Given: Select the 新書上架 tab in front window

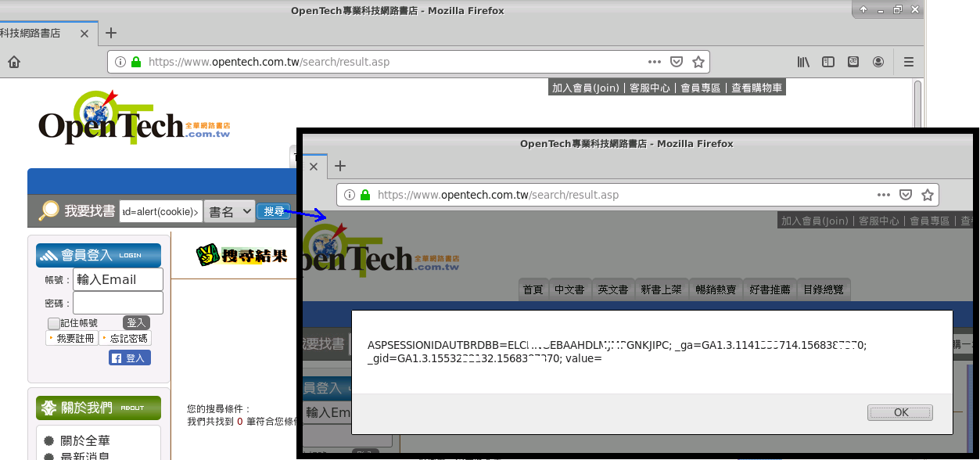Looking at the screenshot, I should pyautogui.click(x=661, y=289).
